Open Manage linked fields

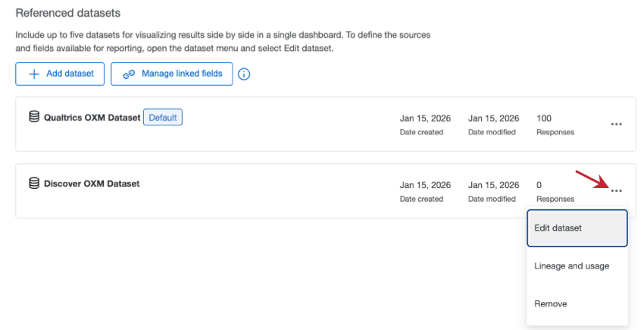172,74
